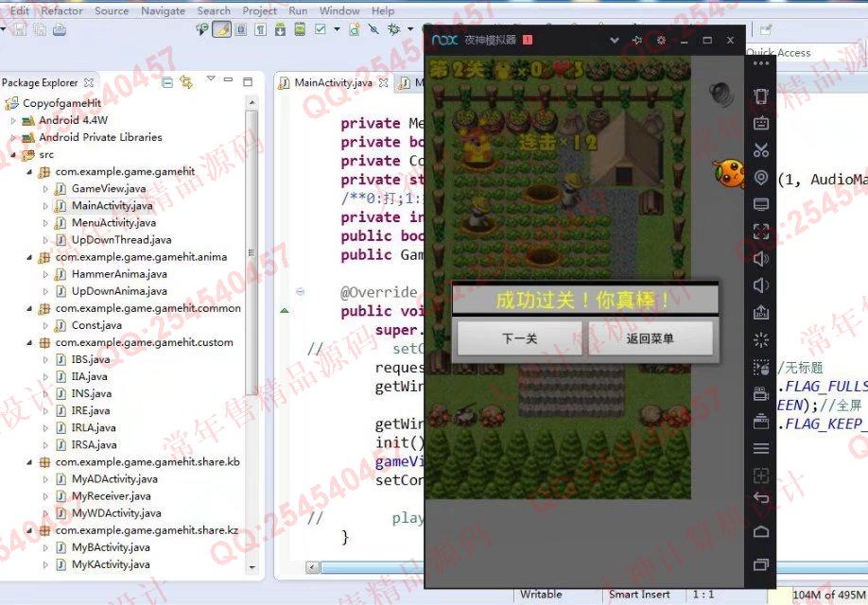
Task: Click the Nox title bar pin icon
Action: point(637,41)
